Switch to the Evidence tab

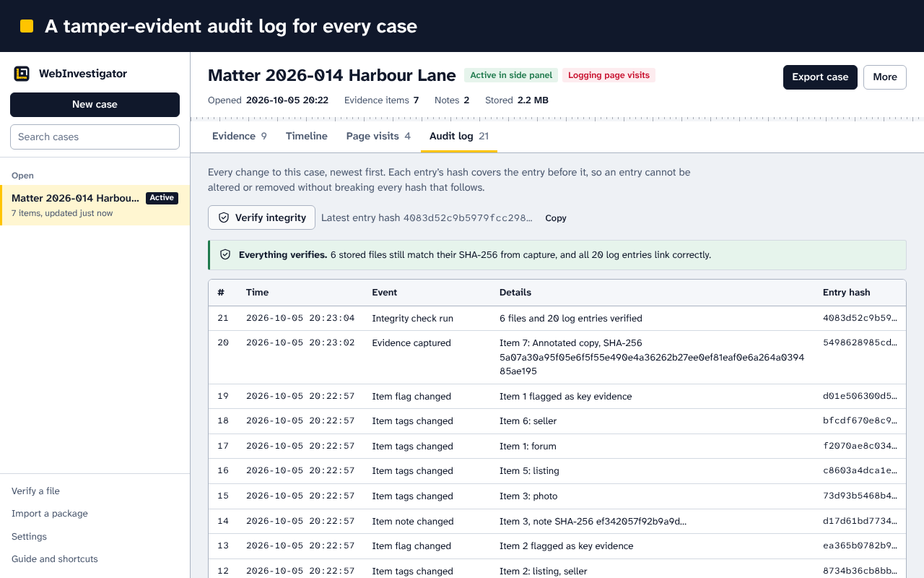[240, 136]
